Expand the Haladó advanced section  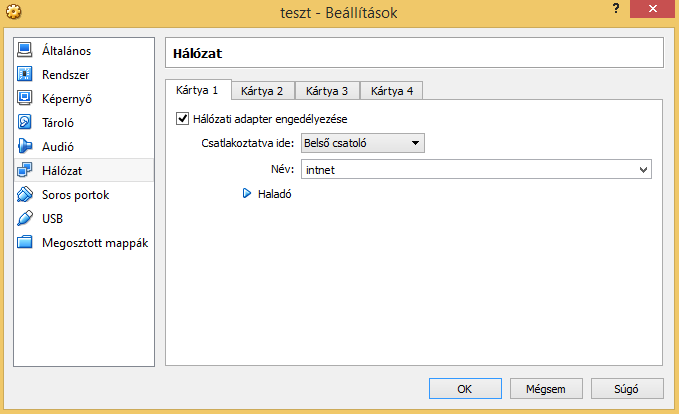247,194
